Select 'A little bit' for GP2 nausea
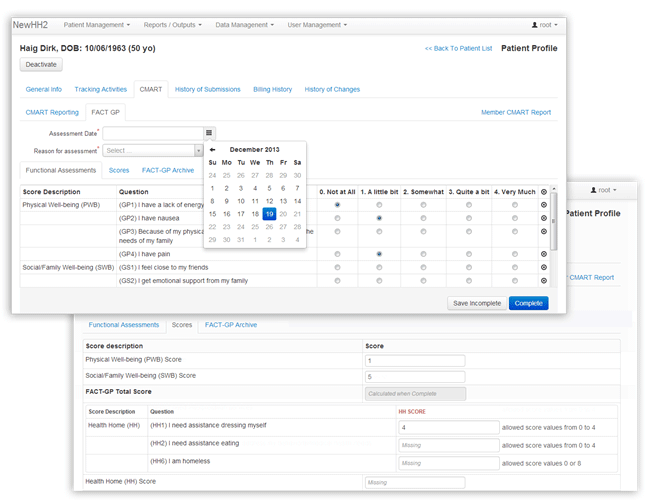 click(379, 217)
